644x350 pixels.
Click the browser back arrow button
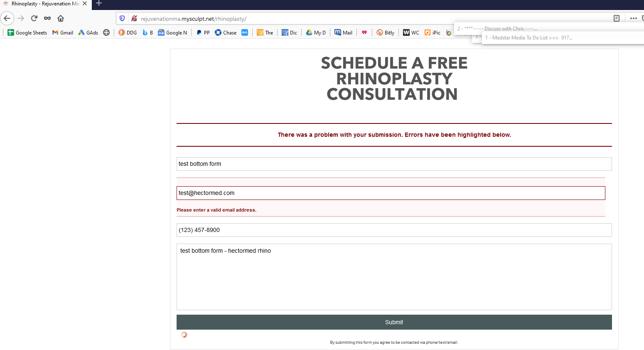[x=7, y=18]
